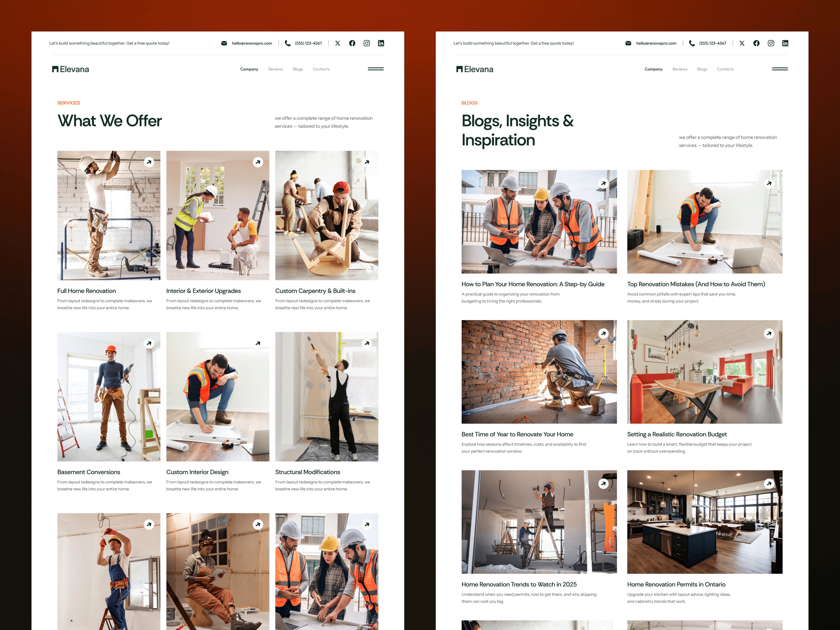Viewport: 840px width, 630px height.
Task: Click arrow icon on Custom Carpentry image
Action: click(367, 162)
